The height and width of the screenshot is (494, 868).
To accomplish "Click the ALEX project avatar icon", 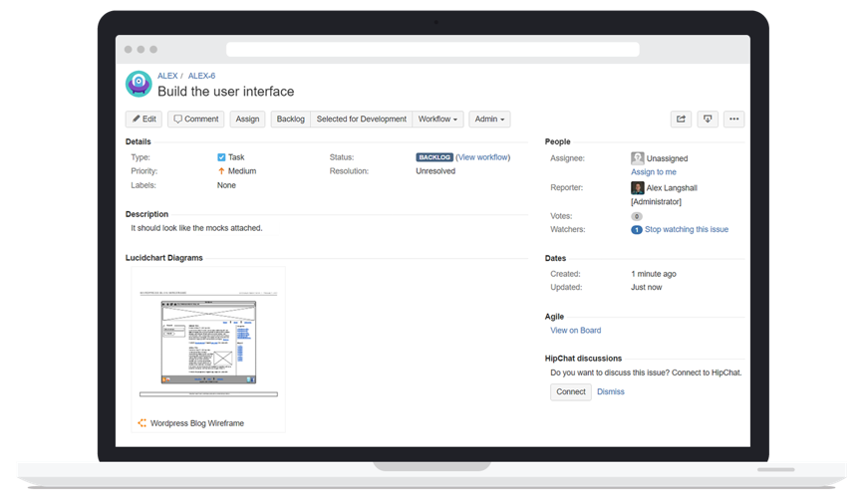I will 139,84.
